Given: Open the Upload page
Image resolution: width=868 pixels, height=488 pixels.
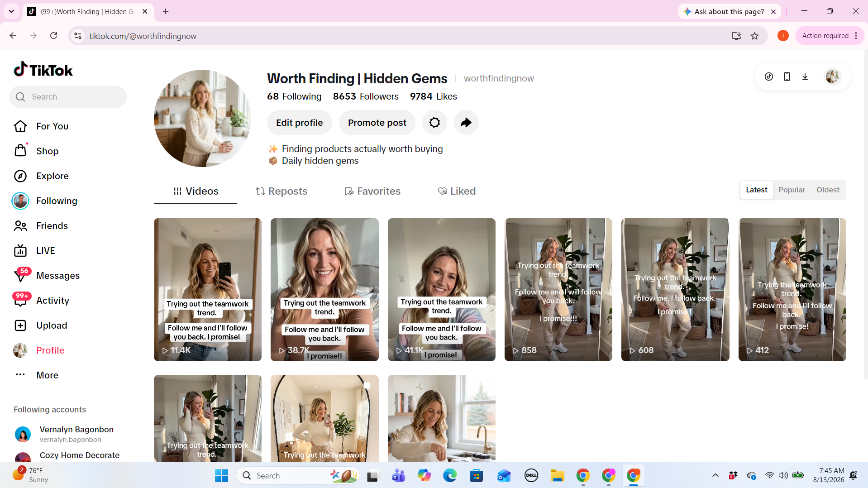Looking at the screenshot, I should [x=40, y=325].
